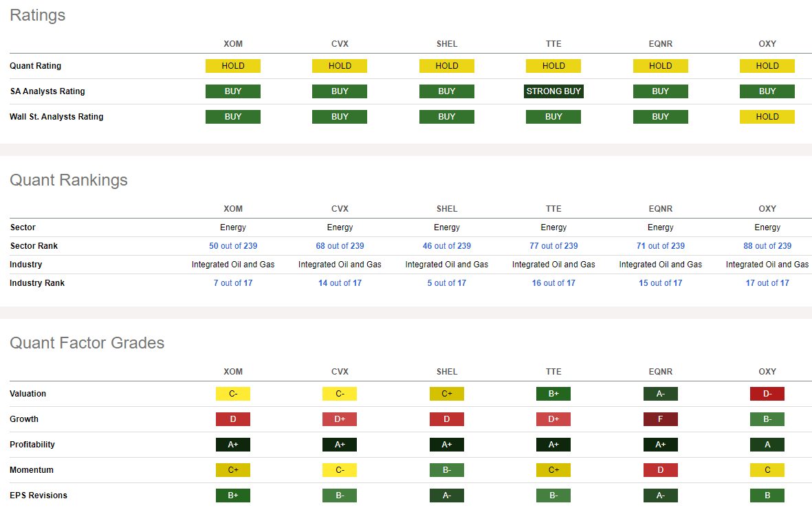Click OXY Wall St. Analysts HOLD badge
This screenshot has height=512, width=812.
click(767, 116)
